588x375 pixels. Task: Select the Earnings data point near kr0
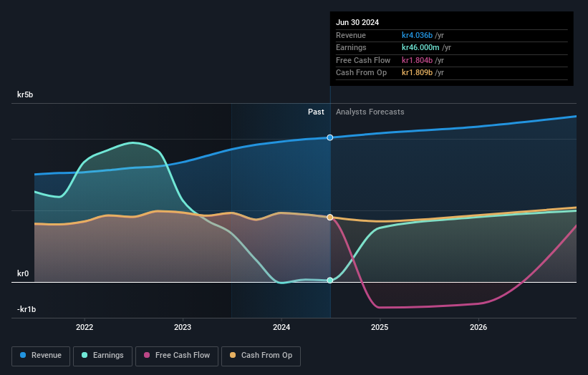pos(330,281)
